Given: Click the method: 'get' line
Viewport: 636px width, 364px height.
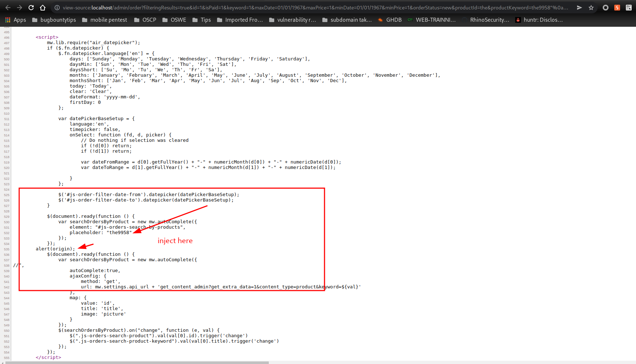Looking at the screenshot, I should click(101, 282).
